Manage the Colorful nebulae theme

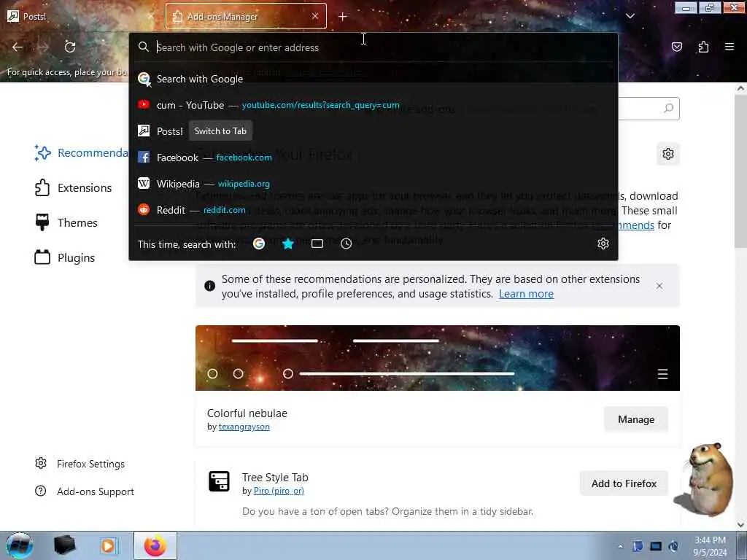point(636,419)
